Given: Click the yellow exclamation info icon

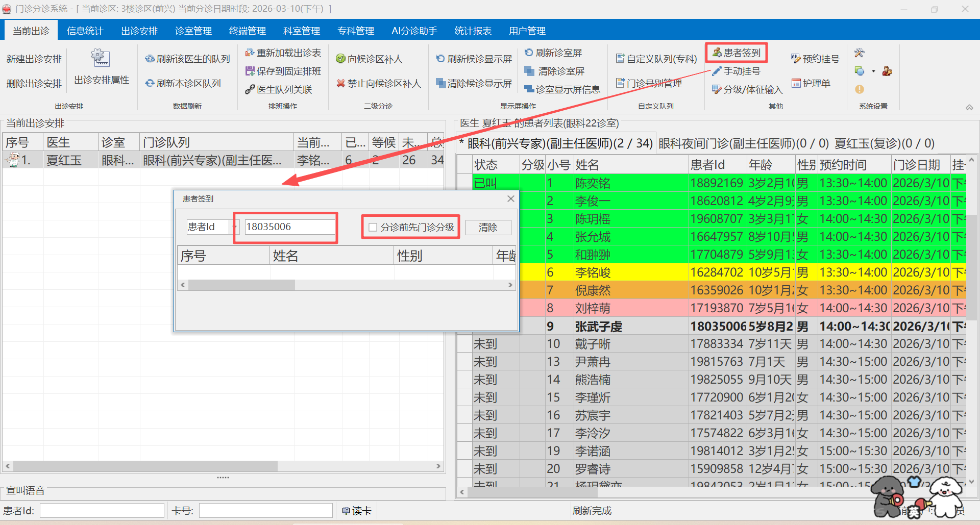Looking at the screenshot, I should [x=860, y=89].
